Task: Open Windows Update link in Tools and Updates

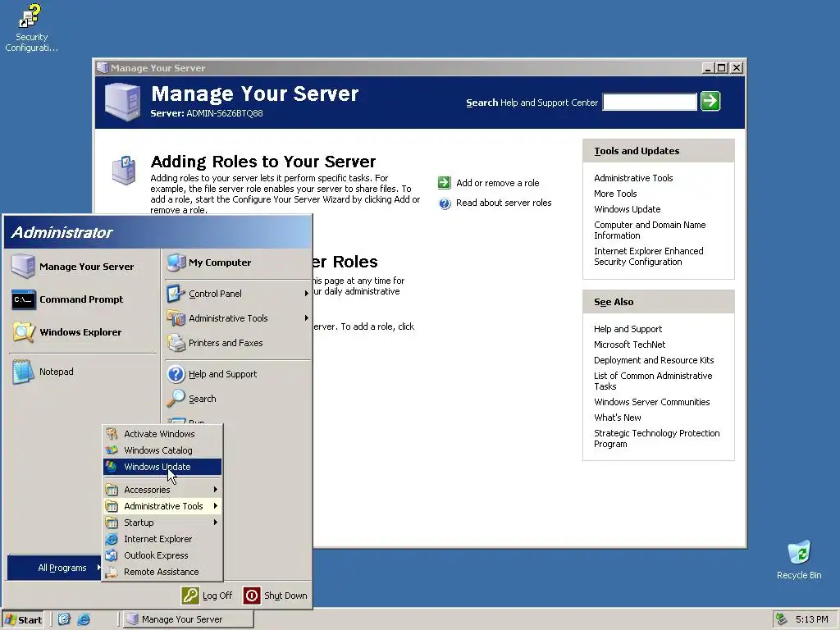Action: (628, 209)
